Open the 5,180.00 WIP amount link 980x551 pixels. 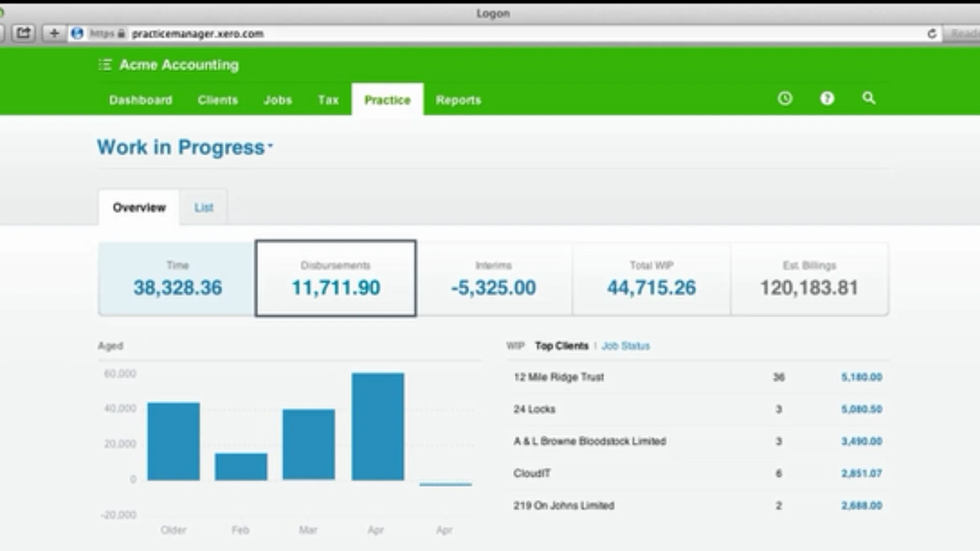point(862,377)
